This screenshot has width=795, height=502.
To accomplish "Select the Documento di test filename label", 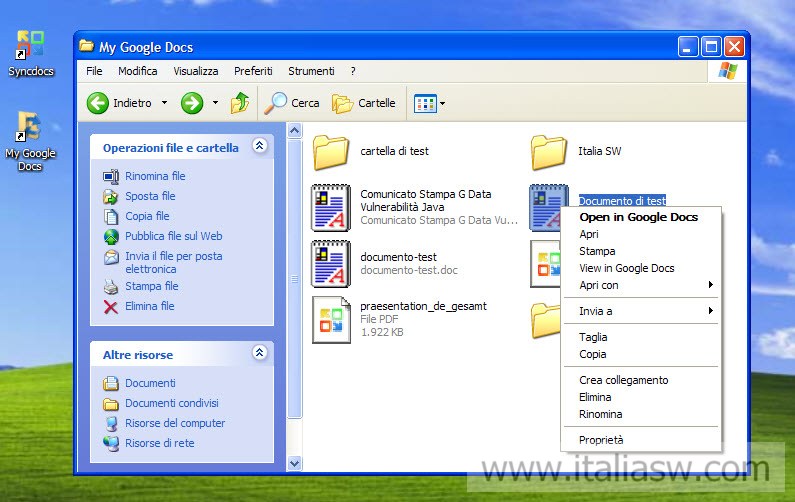I will point(622,201).
